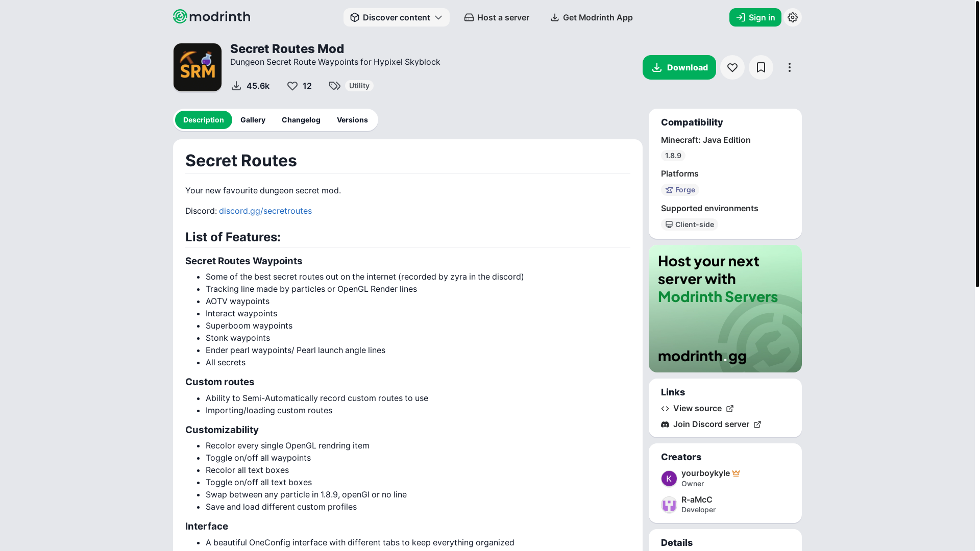The image size is (980, 551).
Task: Open the discord.gg/secretroutes link
Action: (265, 211)
